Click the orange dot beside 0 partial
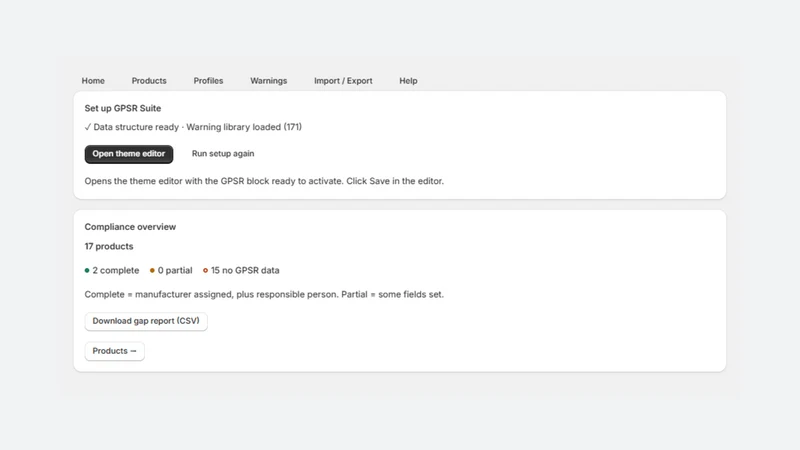This screenshot has width=800, height=450. pos(152,270)
